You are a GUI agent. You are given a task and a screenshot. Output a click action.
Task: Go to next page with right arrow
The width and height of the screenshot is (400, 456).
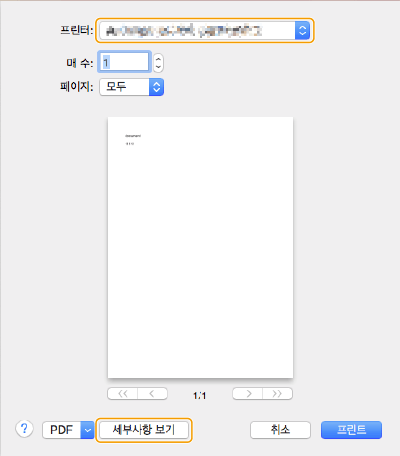[x=247, y=394]
